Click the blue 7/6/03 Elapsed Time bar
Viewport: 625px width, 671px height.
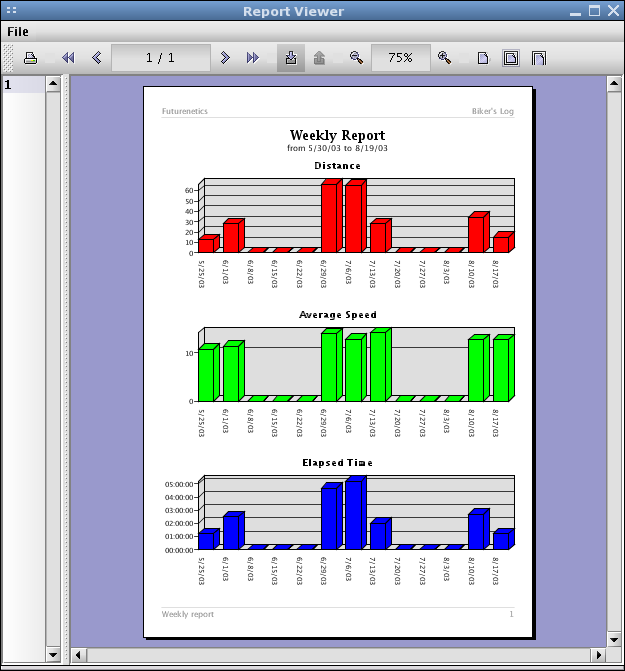click(x=356, y=513)
